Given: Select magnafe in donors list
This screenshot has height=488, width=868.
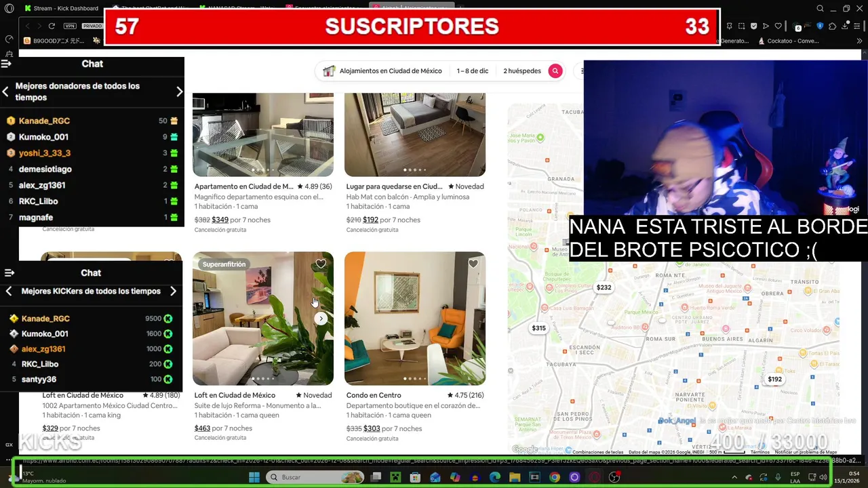Looking at the screenshot, I should tap(36, 218).
